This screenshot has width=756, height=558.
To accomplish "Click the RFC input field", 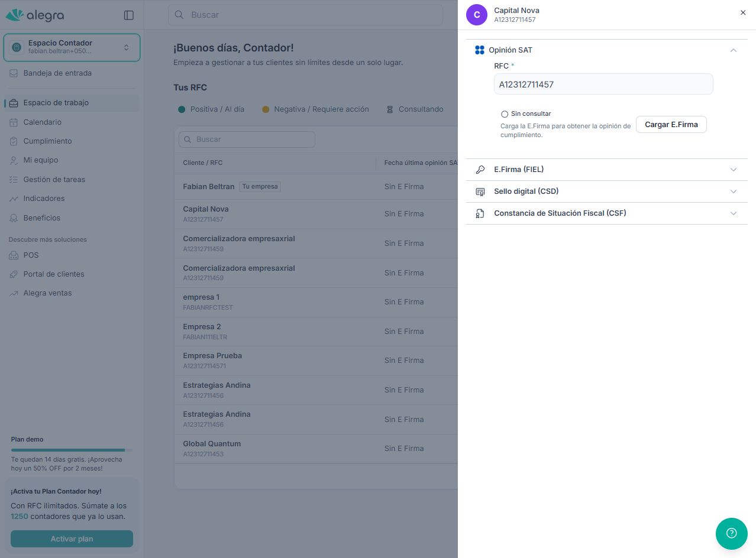I will 603,85.
